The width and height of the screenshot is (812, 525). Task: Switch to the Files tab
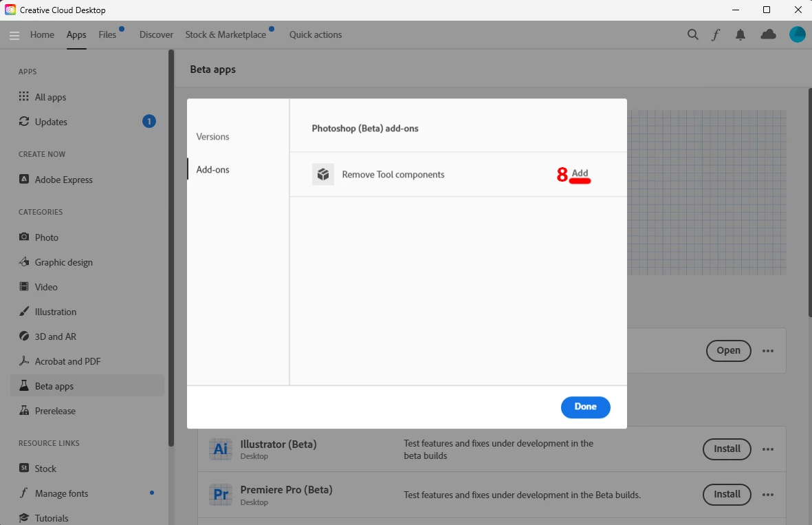[x=107, y=34]
